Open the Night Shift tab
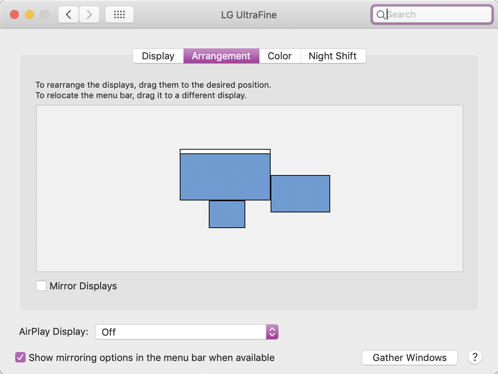 (x=333, y=56)
